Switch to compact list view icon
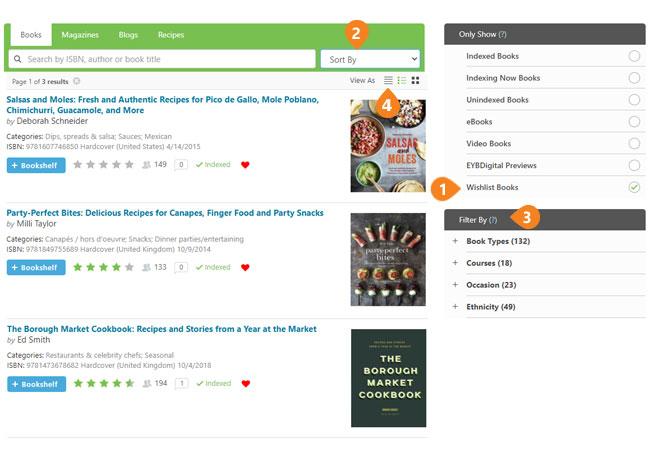Screen dimensions: 650x458 coord(388,80)
